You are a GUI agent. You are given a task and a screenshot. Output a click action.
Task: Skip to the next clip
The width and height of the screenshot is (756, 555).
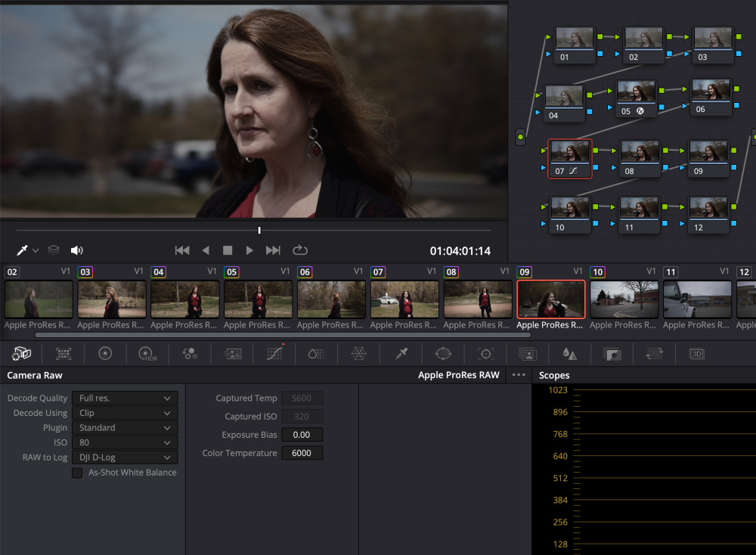point(274,250)
